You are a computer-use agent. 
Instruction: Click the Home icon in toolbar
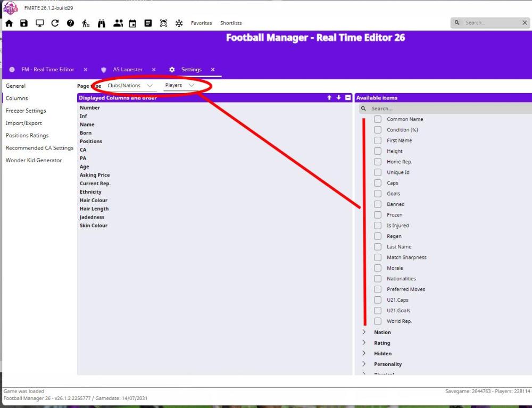click(x=9, y=23)
